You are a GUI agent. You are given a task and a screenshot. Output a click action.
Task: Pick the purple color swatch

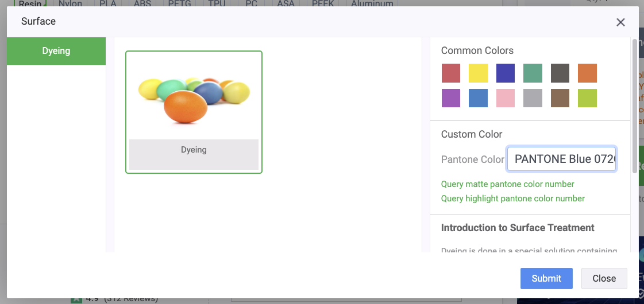(x=451, y=98)
